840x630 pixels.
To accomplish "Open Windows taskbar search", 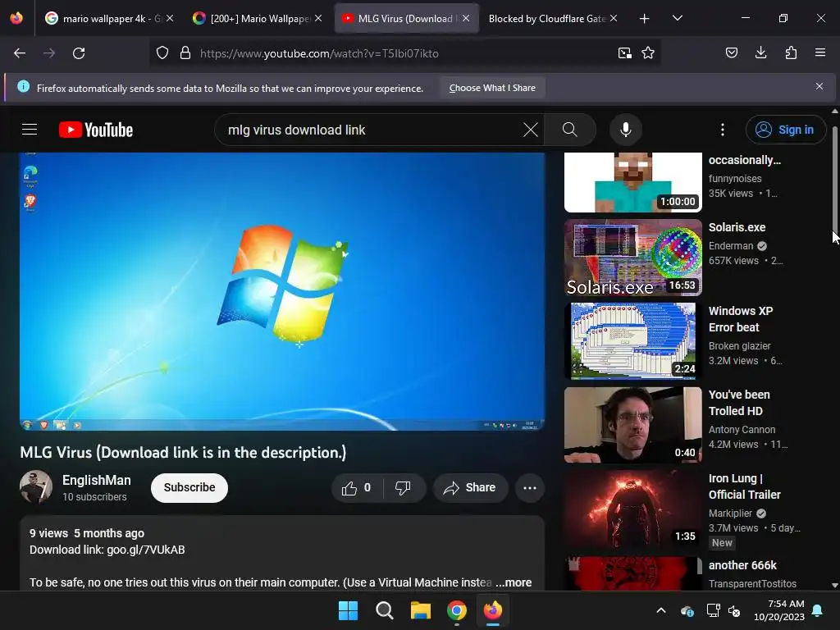I will (x=384, y=610).
